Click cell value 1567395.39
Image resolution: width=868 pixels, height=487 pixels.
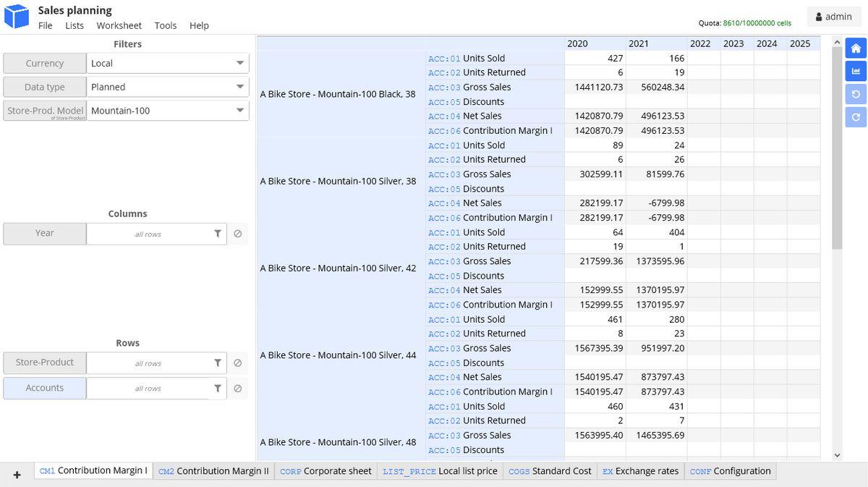click(x=595, y=348)
